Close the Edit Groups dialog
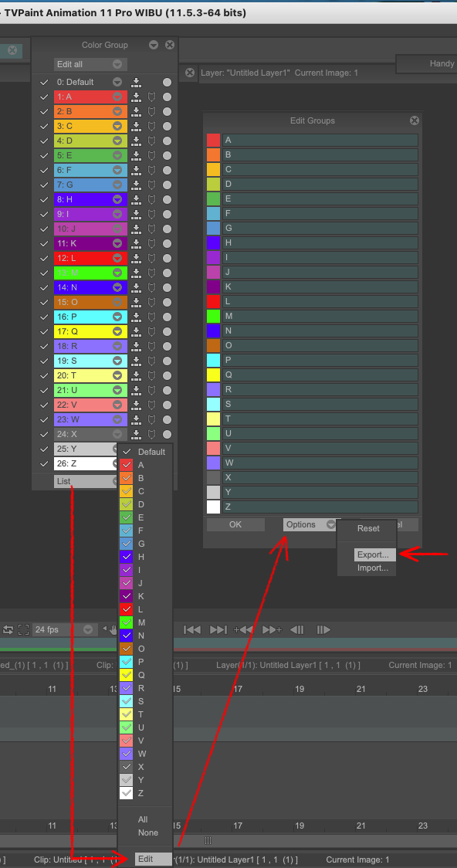This screenshot has height=868, width=457. 415,120
